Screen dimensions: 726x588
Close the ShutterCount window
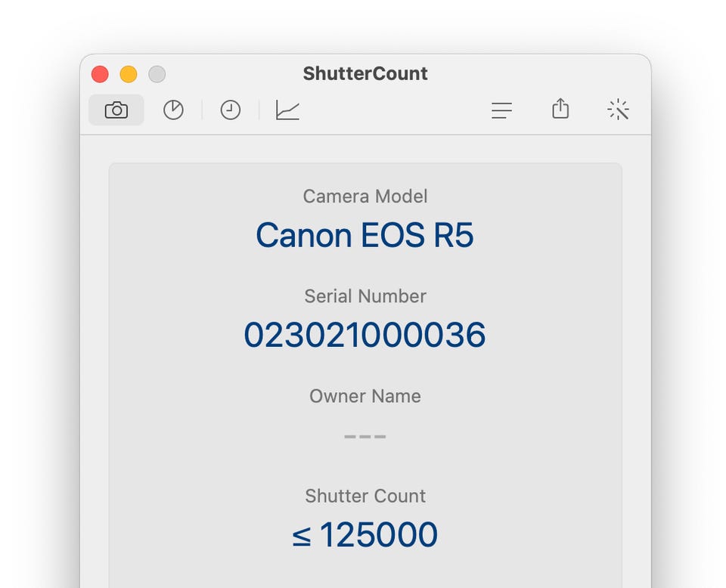pyautogui.click(x=100, y=74)
